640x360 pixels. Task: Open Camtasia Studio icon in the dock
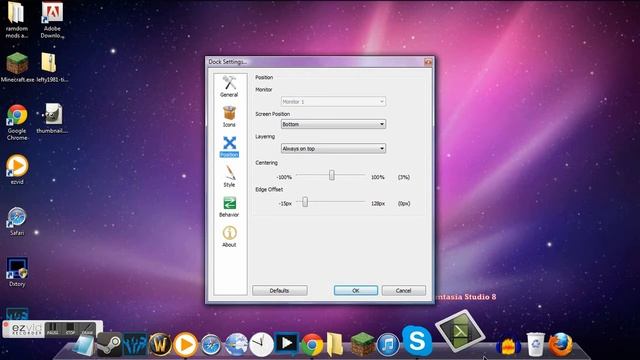[460, 331]
